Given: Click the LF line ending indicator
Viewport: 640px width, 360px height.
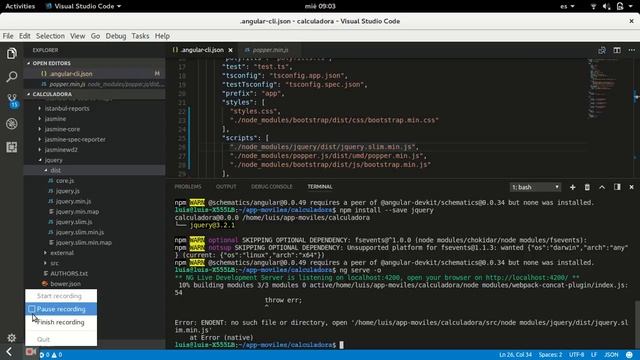Looking at the screenshot, I should tap(594, 355).
